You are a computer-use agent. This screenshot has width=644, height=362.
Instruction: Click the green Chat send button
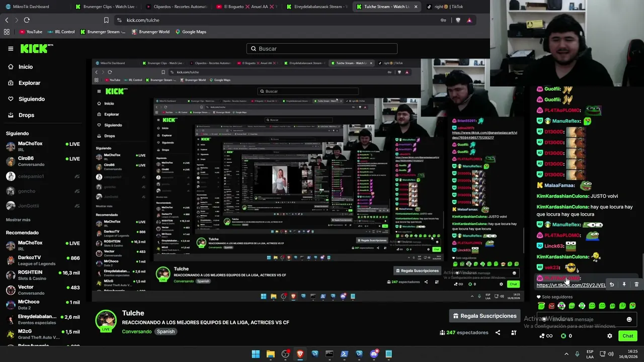628,336
